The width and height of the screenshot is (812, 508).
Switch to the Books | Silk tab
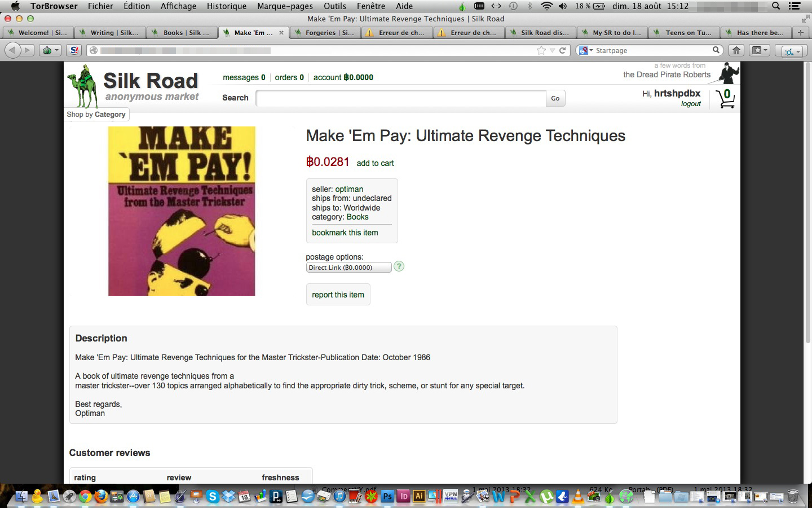tap(182, 33)
